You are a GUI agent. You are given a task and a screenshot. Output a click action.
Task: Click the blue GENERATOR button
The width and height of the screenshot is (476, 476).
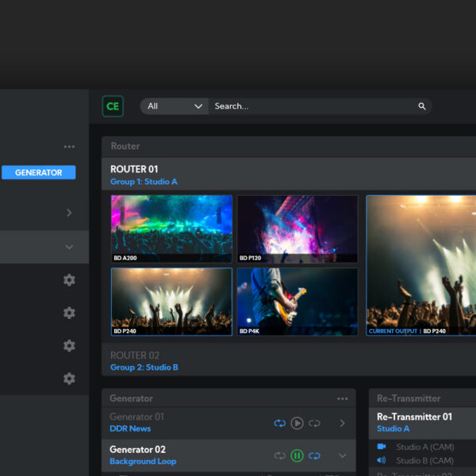[x=38, y=172]
